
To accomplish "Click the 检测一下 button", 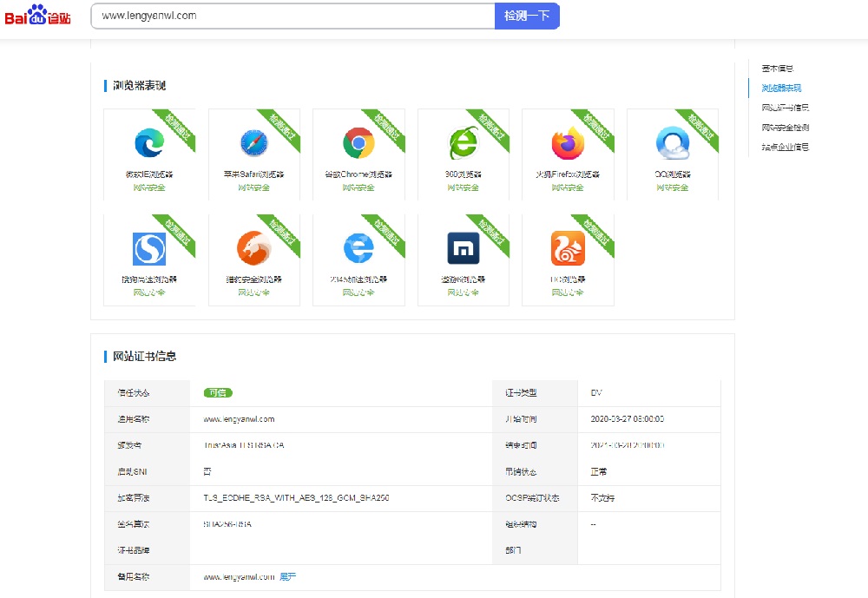I will click(x=527, y=16).
